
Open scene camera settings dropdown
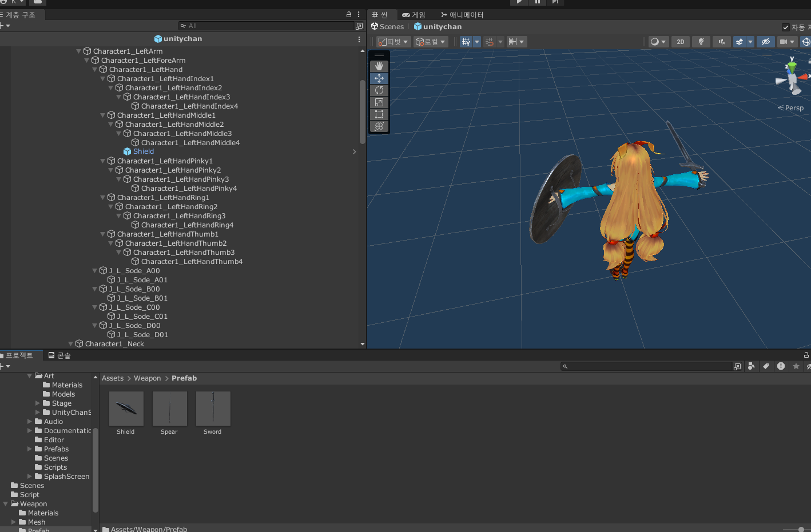[787, 42]
